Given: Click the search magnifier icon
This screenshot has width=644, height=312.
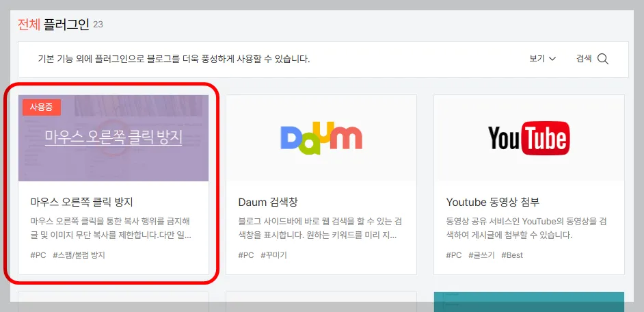Looking at the screenshot, I should (x=602, y=59).
